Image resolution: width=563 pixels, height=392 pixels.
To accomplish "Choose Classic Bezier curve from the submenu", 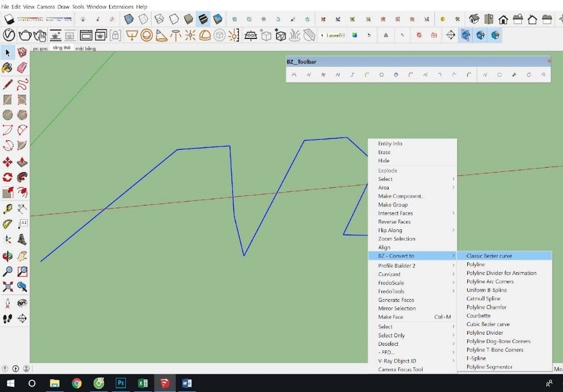I will (x=489, y=256).
